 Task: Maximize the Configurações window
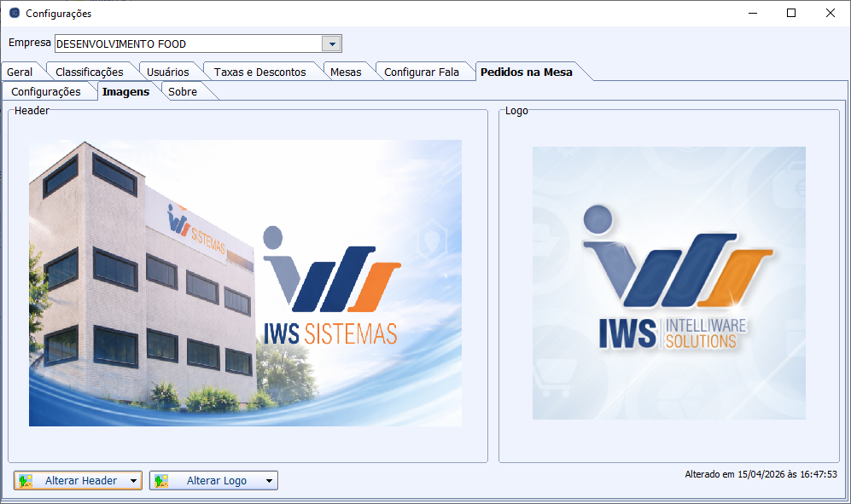791,13
